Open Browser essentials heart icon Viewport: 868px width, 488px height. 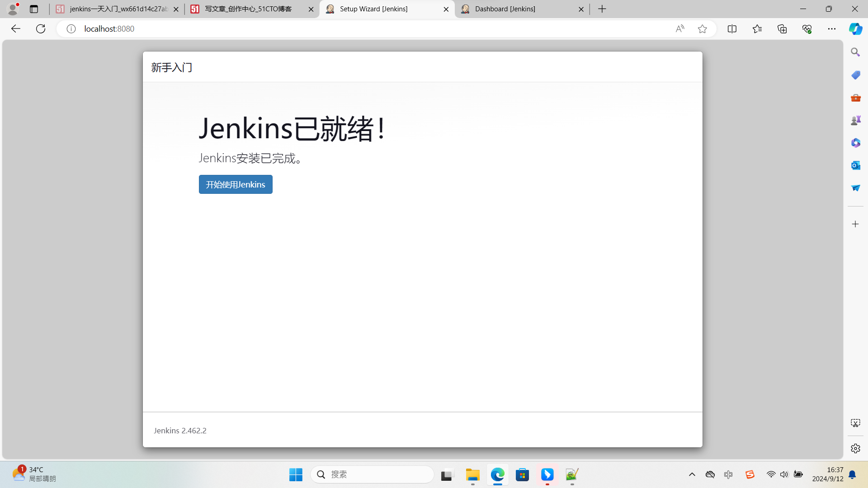807,29
